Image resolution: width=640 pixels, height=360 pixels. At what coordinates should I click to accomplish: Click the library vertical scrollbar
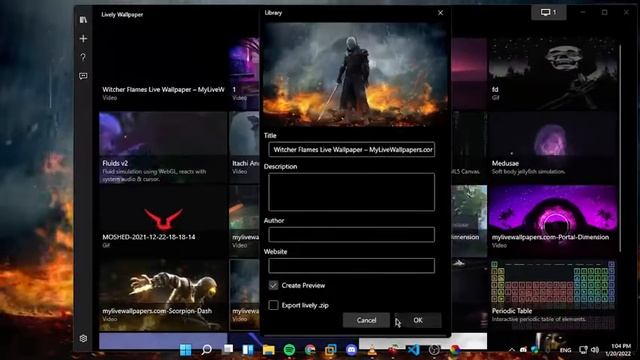pyautogui.click(x=620, y=147)
